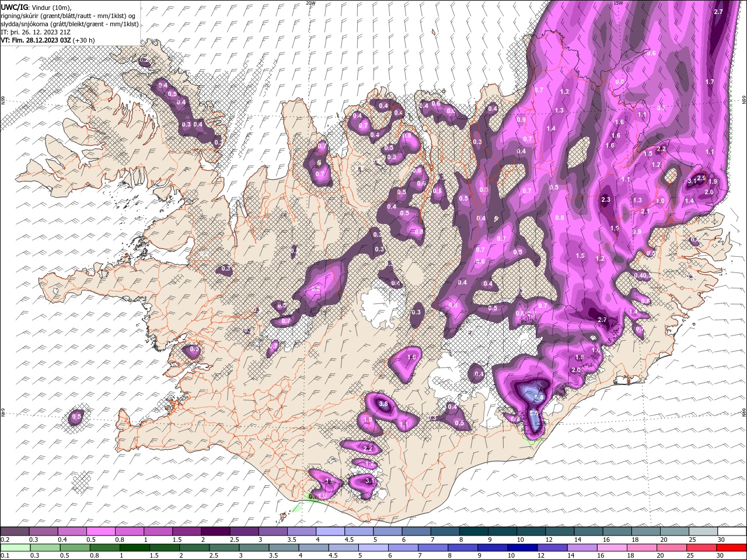Choose the light periwinkle swatch labeled 4 in the upper legend
Image resolution: width=747 pixels, height=560 pixels.
click(330, 531)
